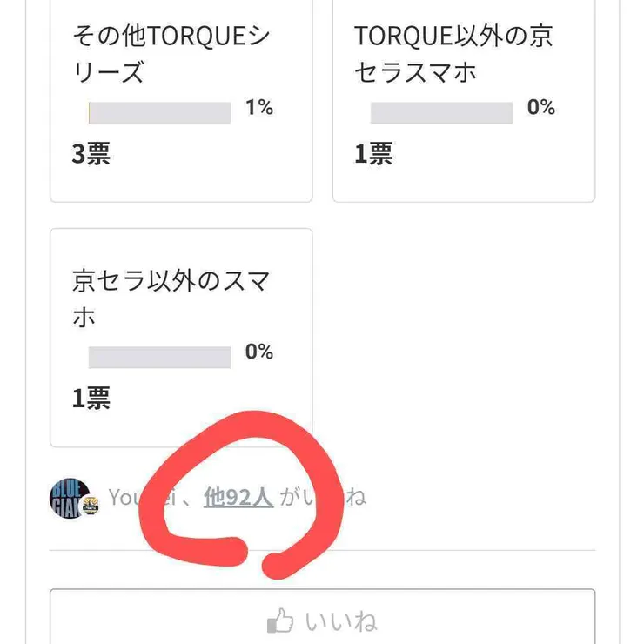The width and height of the screenshot is (644, 644).
Task: Click the 3票 vote count
Action: pos(91,154)
